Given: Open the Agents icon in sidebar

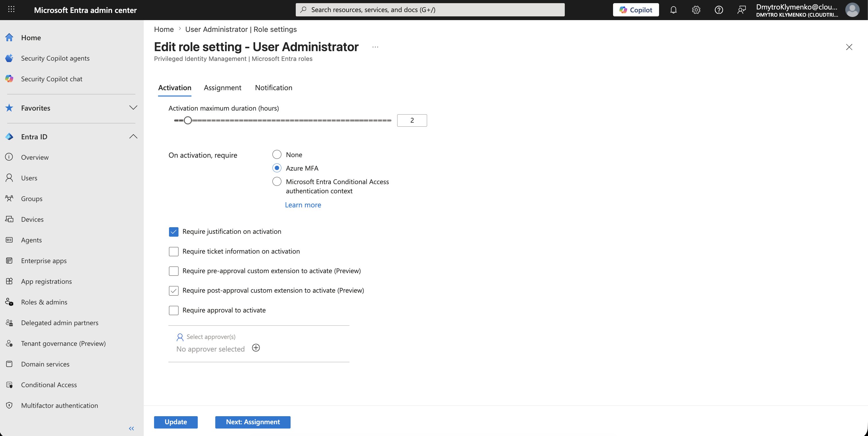Looking at the screenshot, I should (9, 240).
